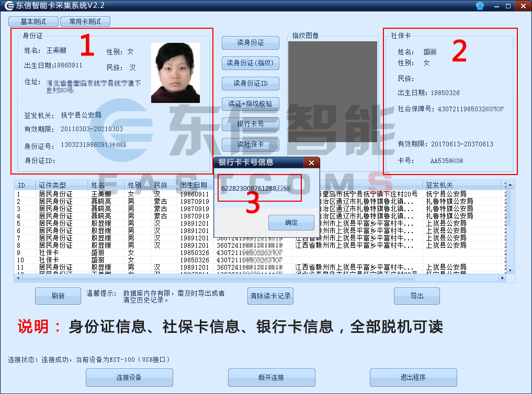Export records using the 导出 button
Screen dimensions: 532x394
417,296
